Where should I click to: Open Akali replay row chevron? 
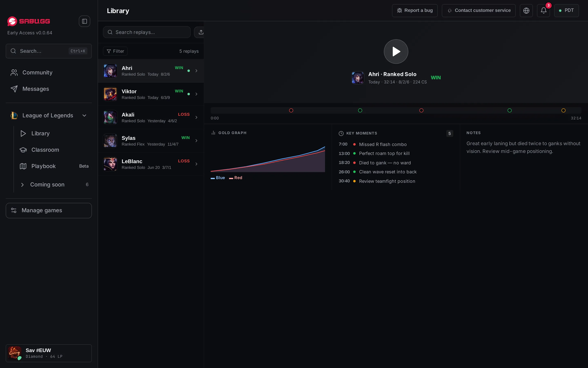(x=196, y=118)
